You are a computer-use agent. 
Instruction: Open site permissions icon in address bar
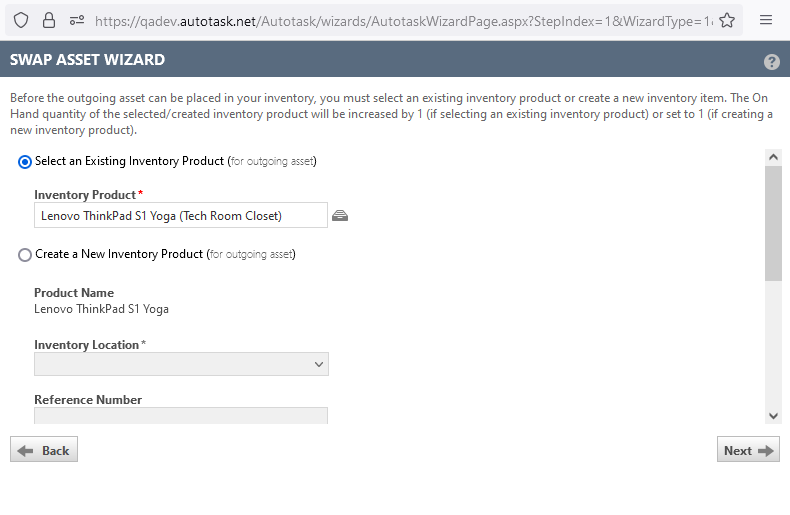pyautogui.click(x=77, y=20)
